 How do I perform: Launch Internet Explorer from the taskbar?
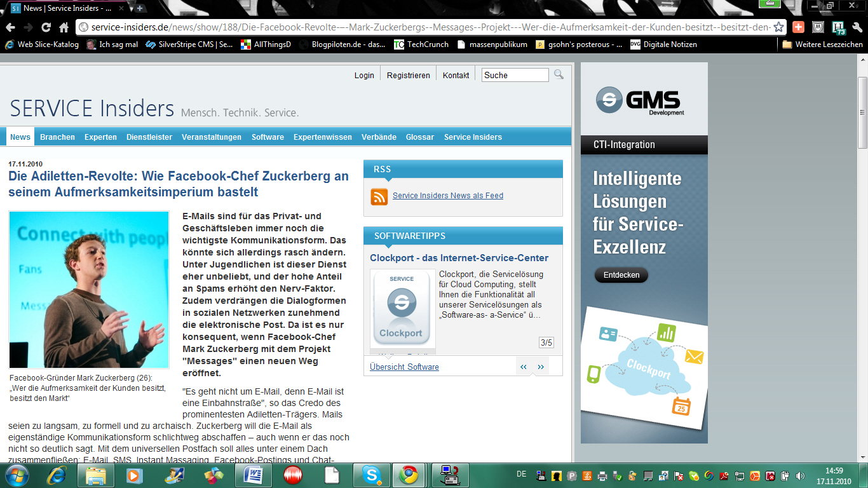[57, 475]
